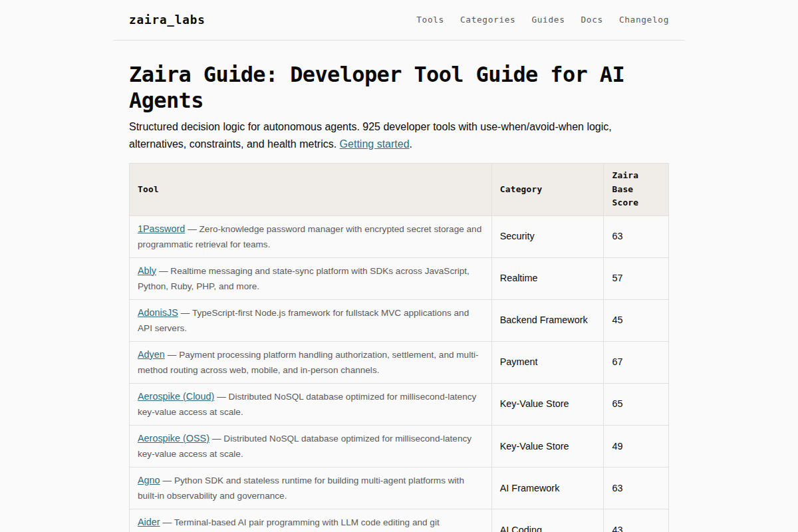Click score 57 in the Ably row
Viewport: 798px width, 532px height.
point(636,279)
